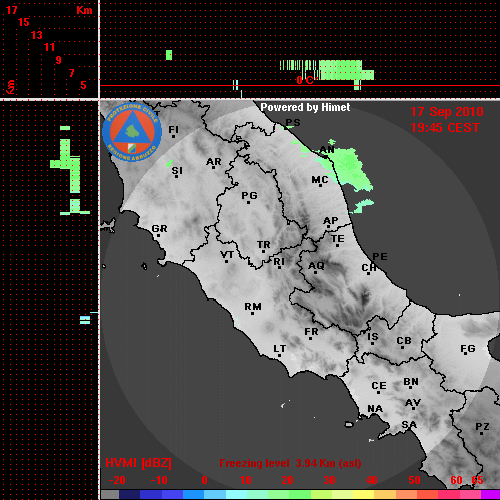Click the 20 value on the dBZ scale
The height and width of the screenshot is (500, 500).
287,480
